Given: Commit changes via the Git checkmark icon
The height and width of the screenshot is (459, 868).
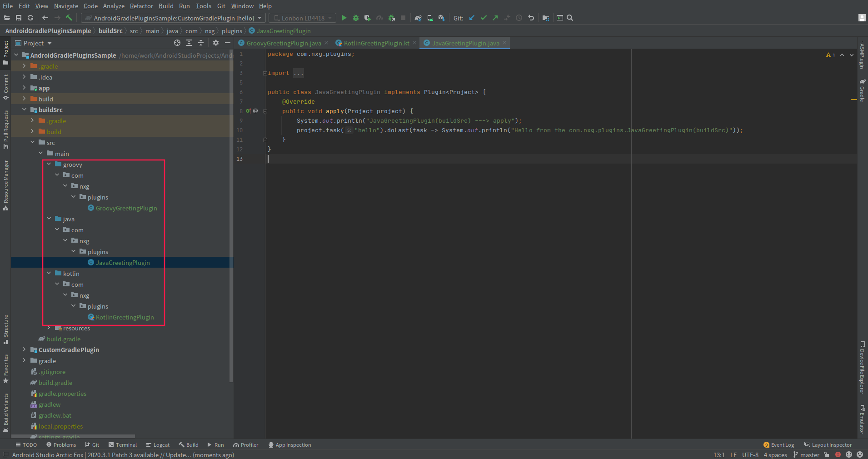Looking at the screenshot, I should [483, 18].
